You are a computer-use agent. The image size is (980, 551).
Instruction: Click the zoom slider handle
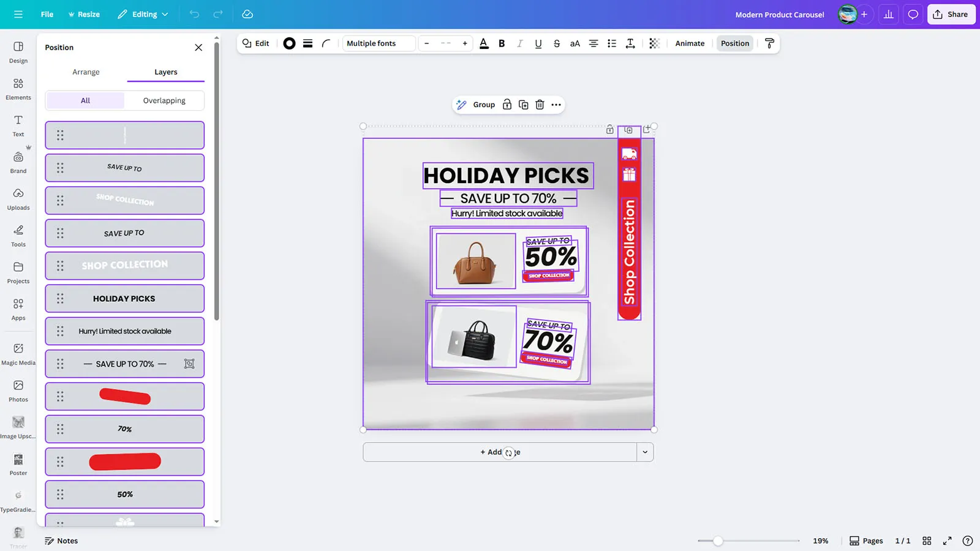pos(718,541)
